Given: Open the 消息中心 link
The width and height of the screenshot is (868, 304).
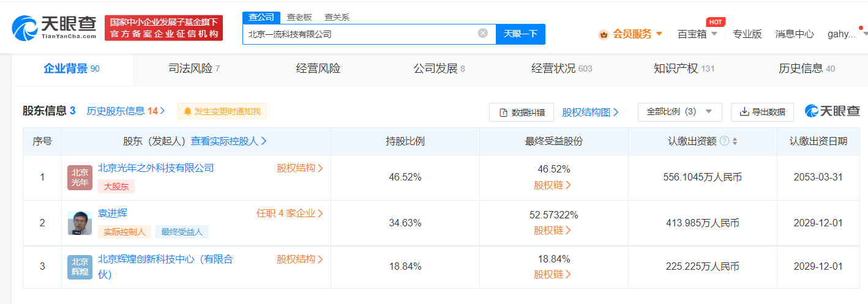Looking at the screenshot, I should pyautogui.click(x=795, y=34).
